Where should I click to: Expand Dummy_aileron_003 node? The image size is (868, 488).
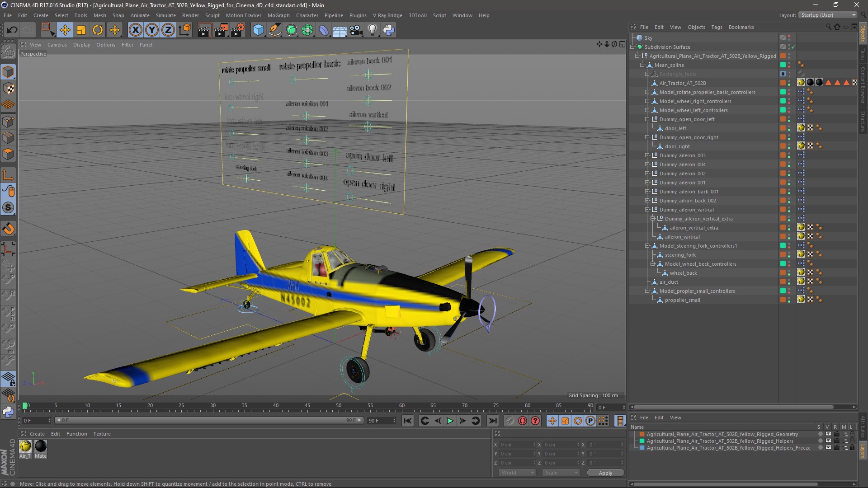point(647,155)
